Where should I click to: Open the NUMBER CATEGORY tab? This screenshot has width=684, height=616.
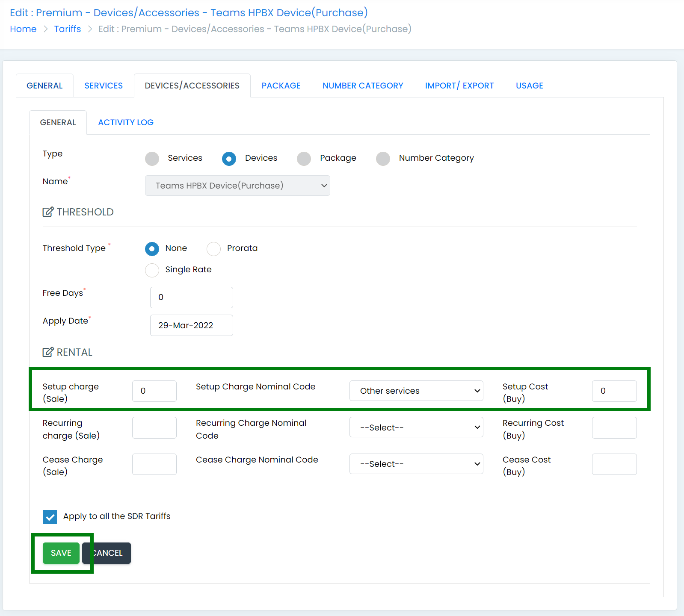(363, 85)
